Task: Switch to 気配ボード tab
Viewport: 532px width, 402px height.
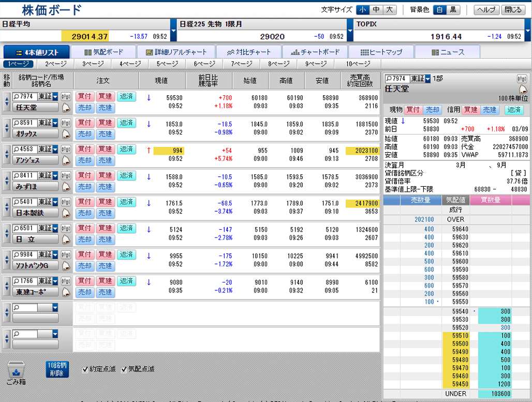Action: tap(103, 52)
